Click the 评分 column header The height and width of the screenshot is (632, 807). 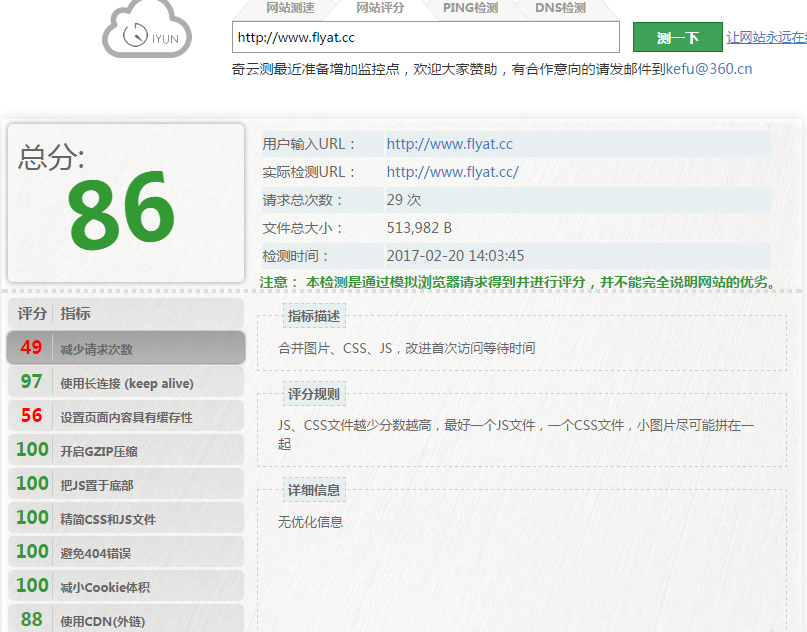[x=32, y=313]
